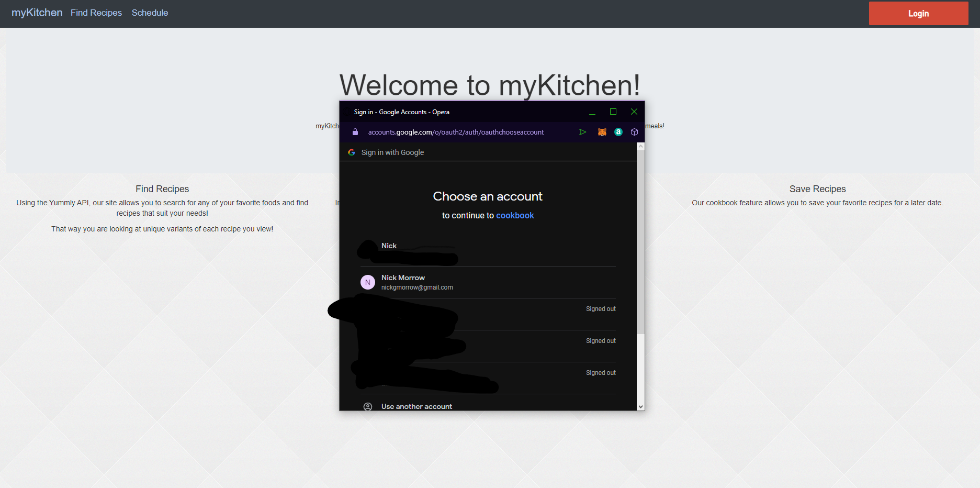The height and width of the screenshot is (488, 980).
Task: Open the cookbook link in the sign-in dialog
Action: (515, 215)
